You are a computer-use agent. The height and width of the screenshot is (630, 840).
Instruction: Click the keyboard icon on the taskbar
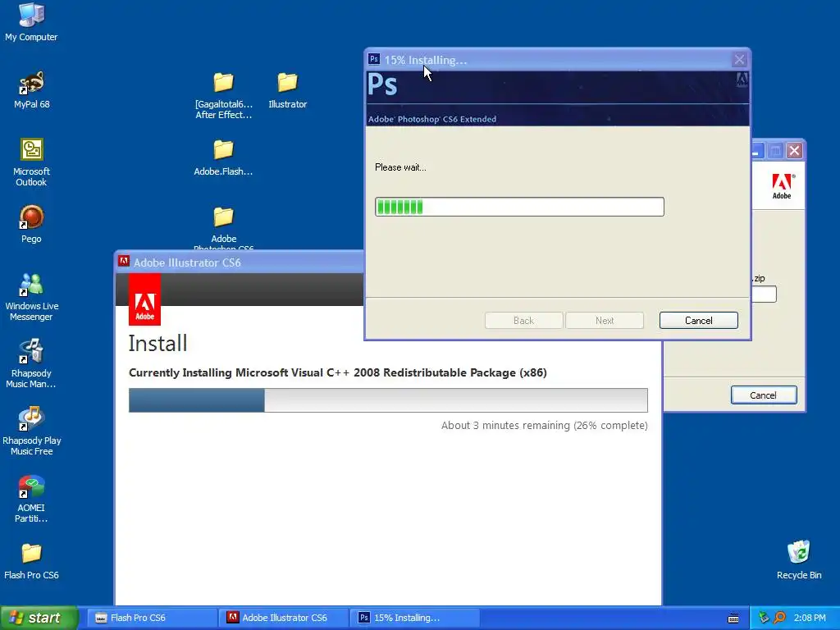733,619
